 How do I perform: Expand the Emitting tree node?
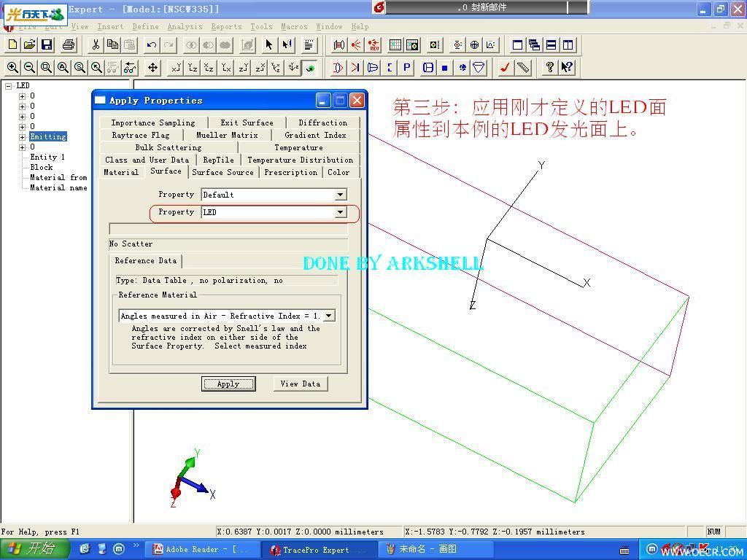coord(22,137)
